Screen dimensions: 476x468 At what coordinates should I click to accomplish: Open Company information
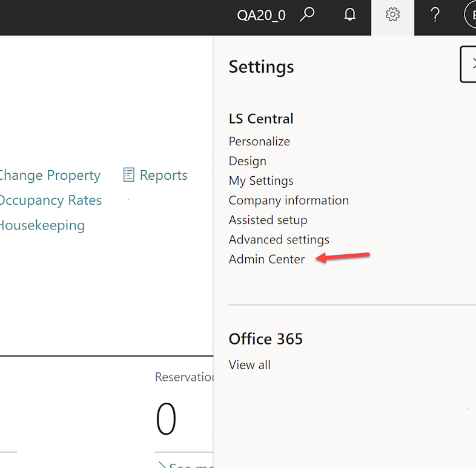coord(288,200)
